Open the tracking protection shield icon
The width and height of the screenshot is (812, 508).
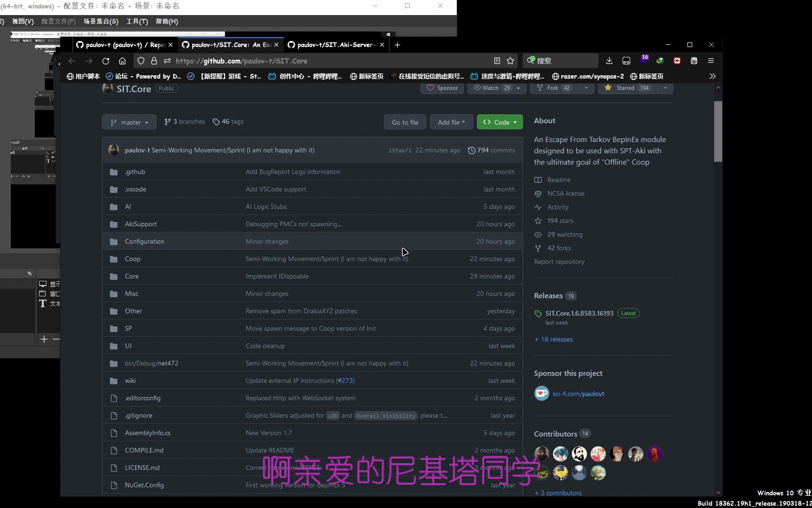141,61
